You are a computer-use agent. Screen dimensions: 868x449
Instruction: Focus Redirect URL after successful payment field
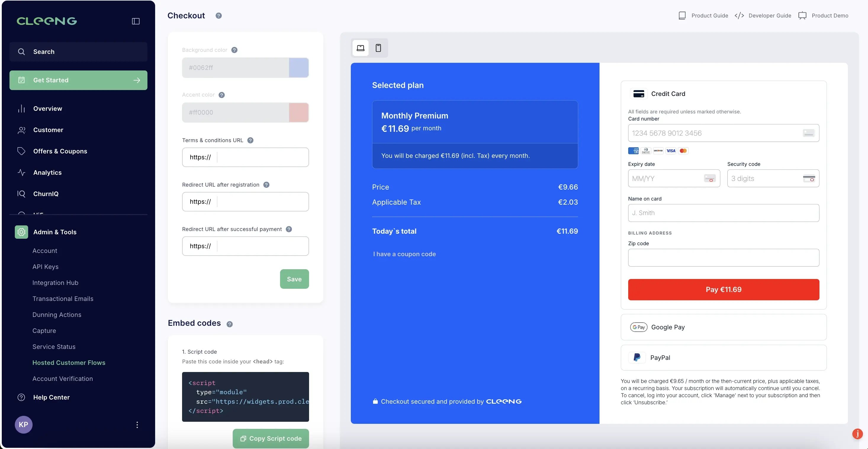245,246
